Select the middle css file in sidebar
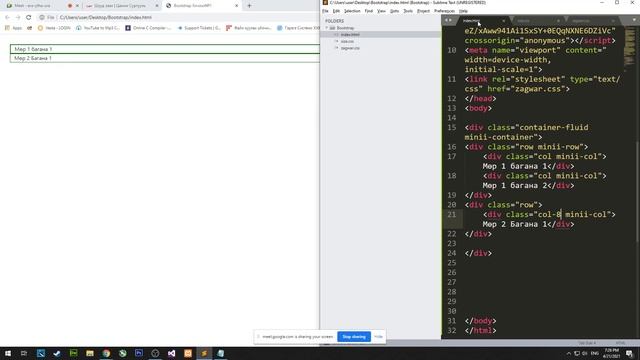The height and width of the screenshot is (360, 640). (347, 41)
